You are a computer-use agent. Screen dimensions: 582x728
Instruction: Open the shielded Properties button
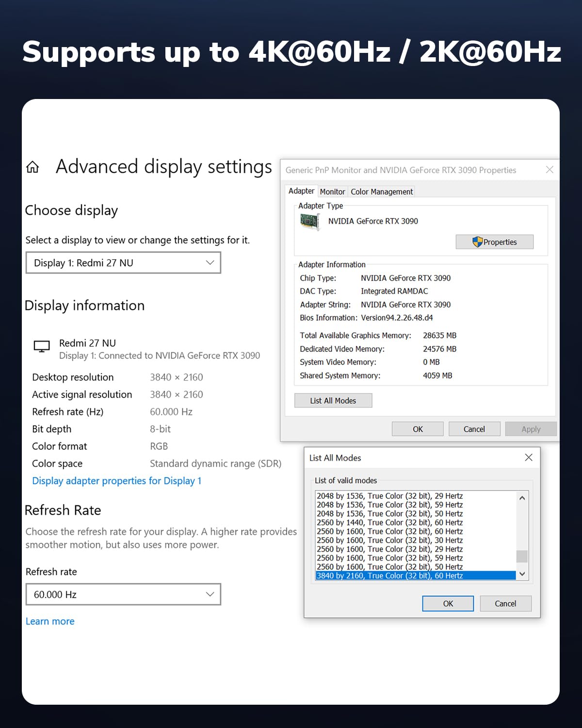coord(494,242)
